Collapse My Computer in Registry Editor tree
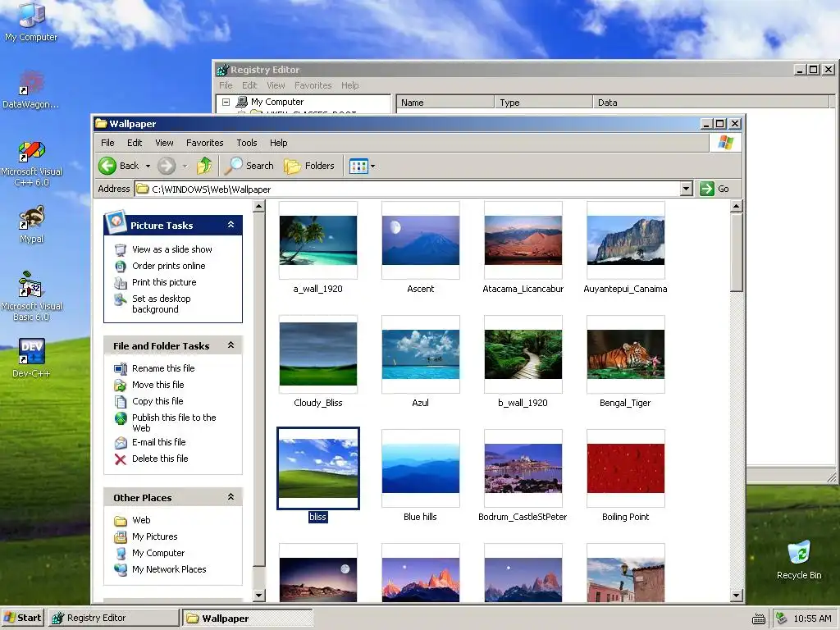Viewport: 840px width, 630px height. coord(226,102)
